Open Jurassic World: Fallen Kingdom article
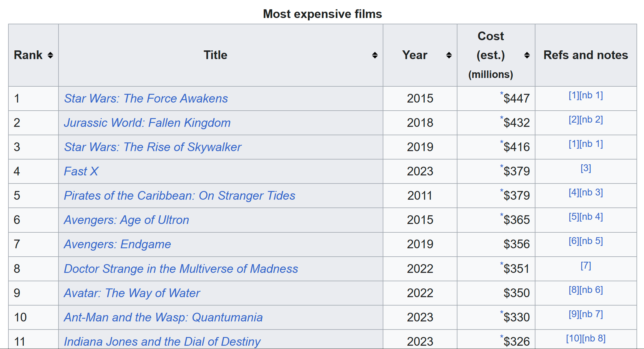The image size is (644, 349). [147, 123]
